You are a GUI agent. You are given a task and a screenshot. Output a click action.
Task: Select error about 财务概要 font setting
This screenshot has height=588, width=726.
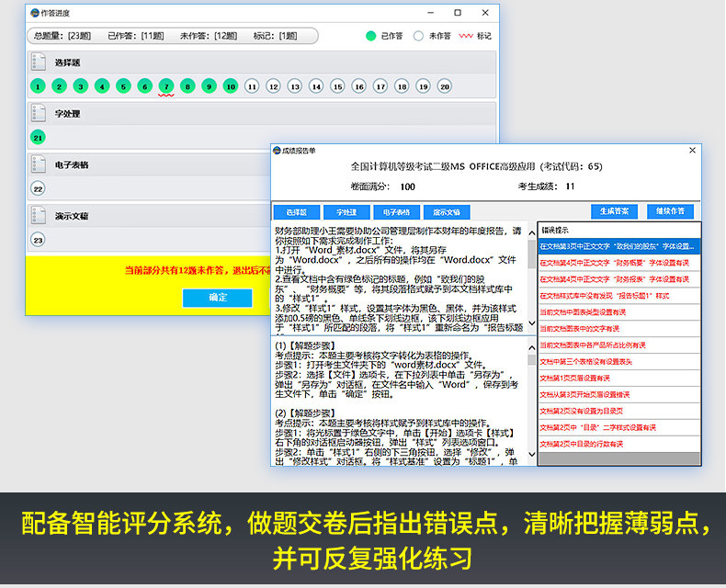(619, 263)
